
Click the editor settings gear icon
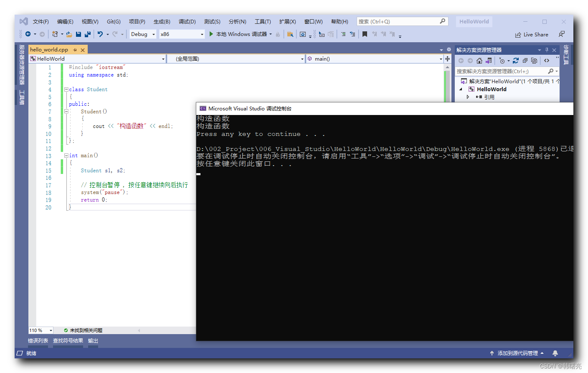[449, 49]
